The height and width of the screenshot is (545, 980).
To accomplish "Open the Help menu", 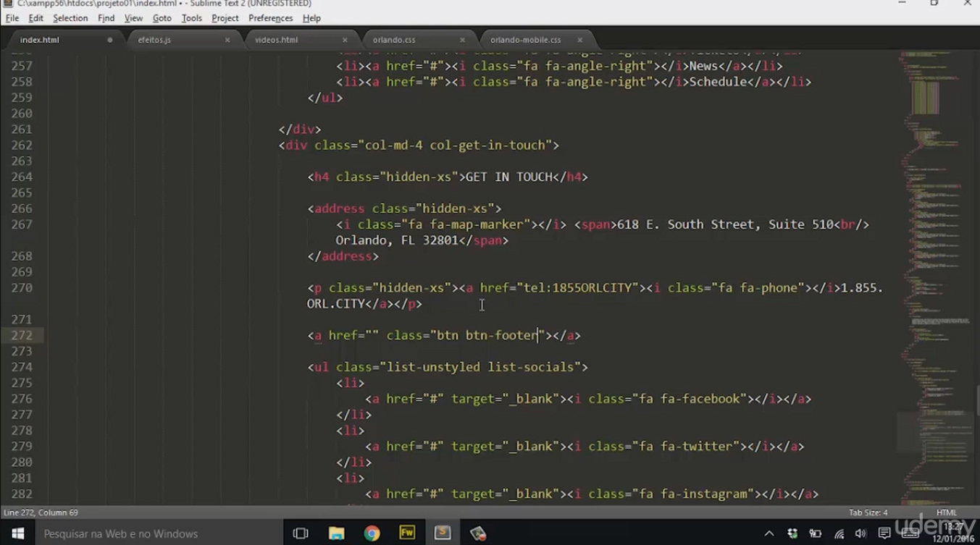I will coord(311,18).
